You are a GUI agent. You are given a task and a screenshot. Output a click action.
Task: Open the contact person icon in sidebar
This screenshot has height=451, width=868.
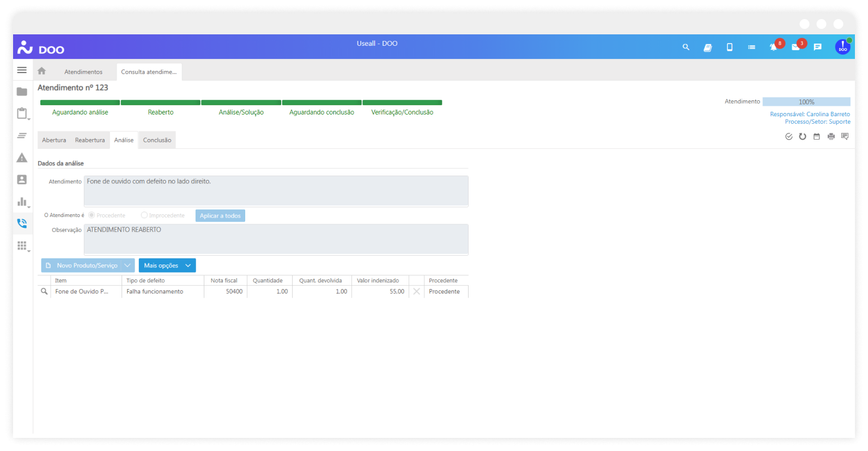pos(22,179)
